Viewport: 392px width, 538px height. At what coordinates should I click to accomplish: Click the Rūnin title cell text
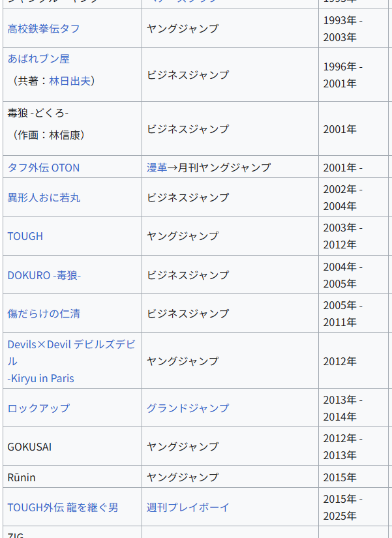click(22, 477)
